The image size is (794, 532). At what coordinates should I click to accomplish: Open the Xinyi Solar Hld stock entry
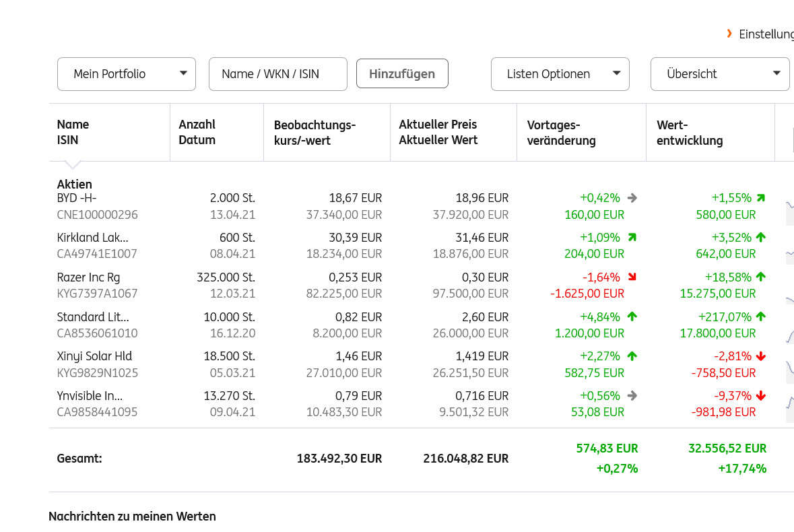pyautogui.click(x=94, y=356)
